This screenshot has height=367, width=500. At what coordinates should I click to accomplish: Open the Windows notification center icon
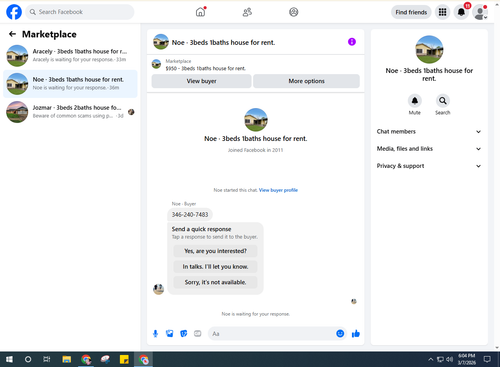click(487, 359)
